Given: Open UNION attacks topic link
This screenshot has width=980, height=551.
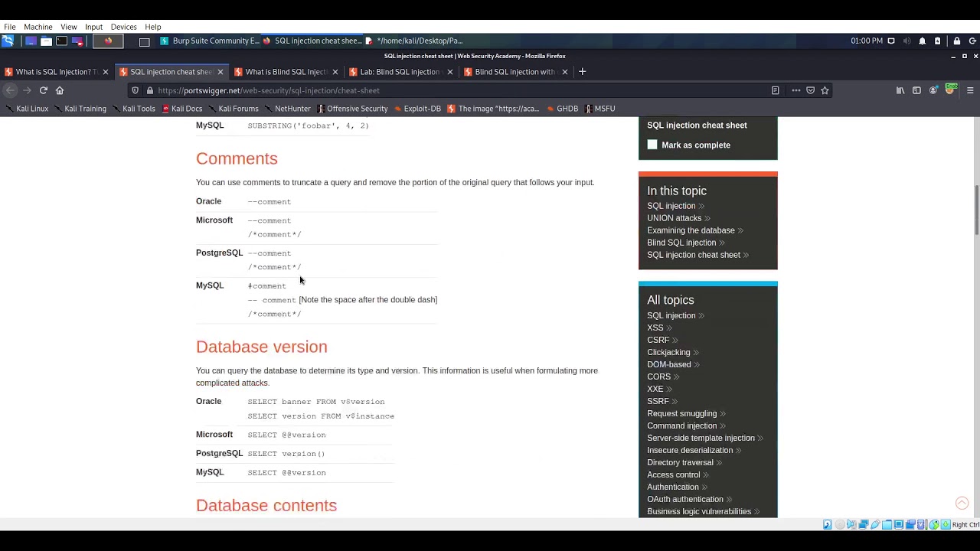Looking at the screenshot, I should 674,218.
